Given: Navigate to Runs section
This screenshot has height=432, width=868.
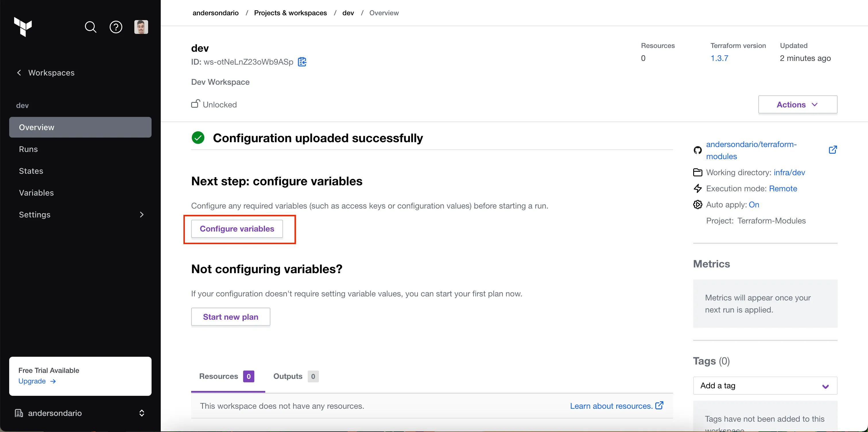Looking at the screenshot, I should click(28, 148).
